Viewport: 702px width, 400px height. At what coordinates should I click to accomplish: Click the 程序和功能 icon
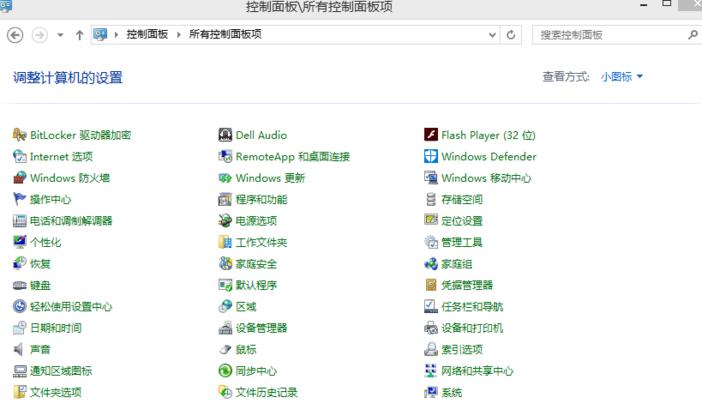225,199
